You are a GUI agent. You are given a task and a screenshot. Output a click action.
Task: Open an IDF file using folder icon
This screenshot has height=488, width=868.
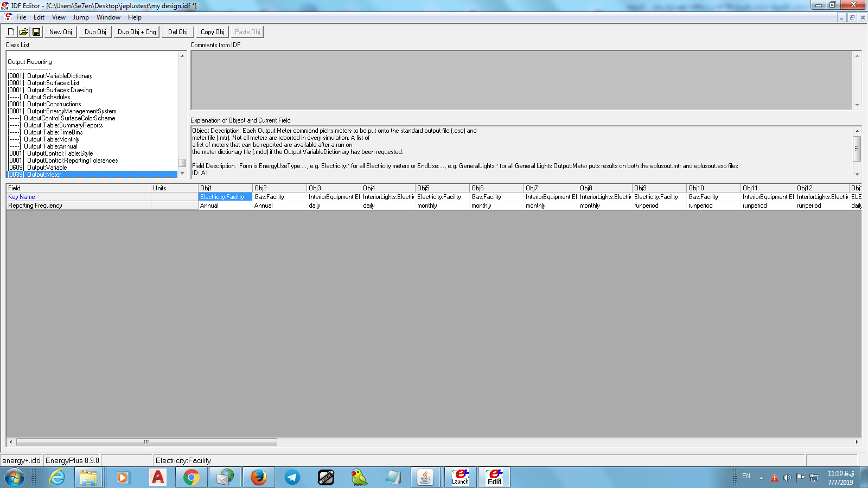coord(23,32)
